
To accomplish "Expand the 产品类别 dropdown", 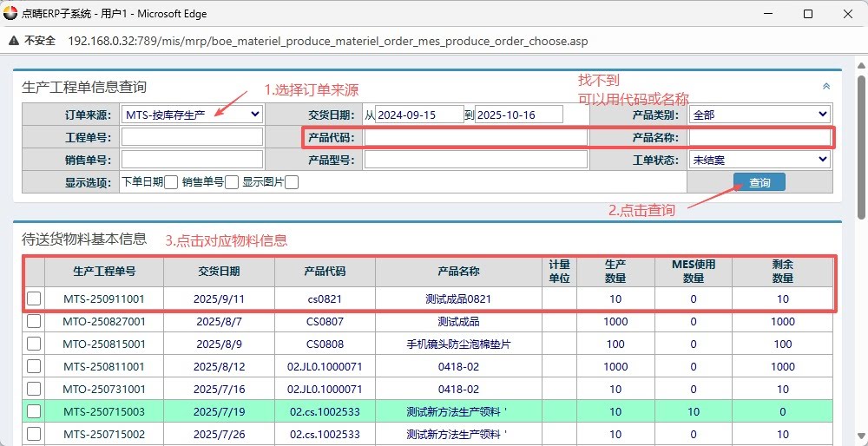I will pyautogui.click(x=759, y=115).
